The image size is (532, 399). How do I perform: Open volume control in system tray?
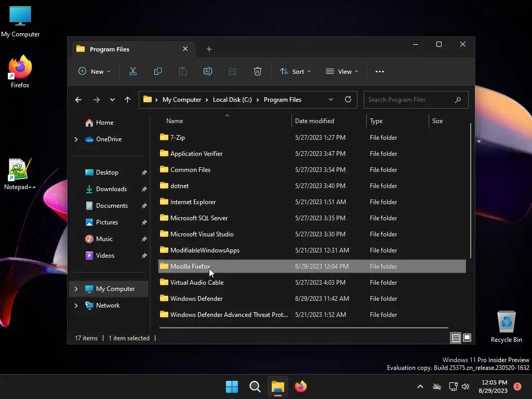(465, 387)
